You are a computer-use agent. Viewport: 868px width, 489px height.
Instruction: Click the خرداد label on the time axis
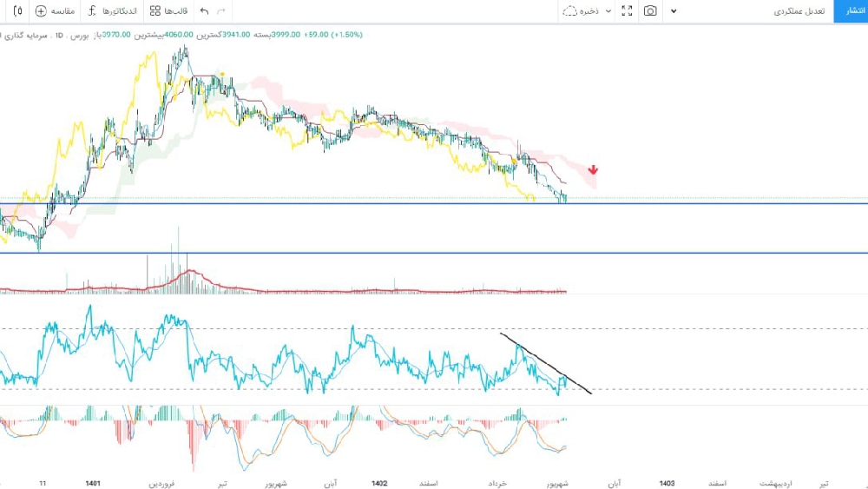pyautogui.click(x=497, y=484)
